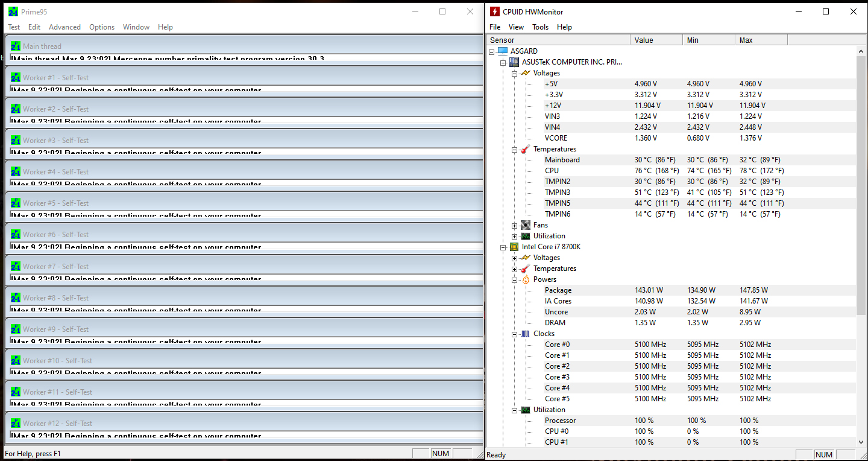Click the Fans icon in HWMonitor tree
Viewport: 868px width, 461px height.
(526, 225)
